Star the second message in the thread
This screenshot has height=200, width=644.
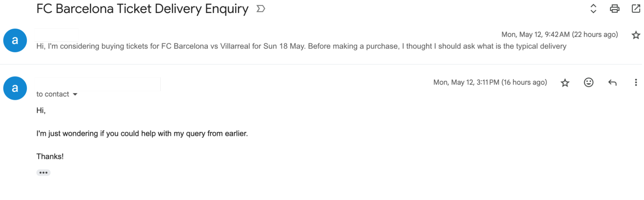(565, 83)
